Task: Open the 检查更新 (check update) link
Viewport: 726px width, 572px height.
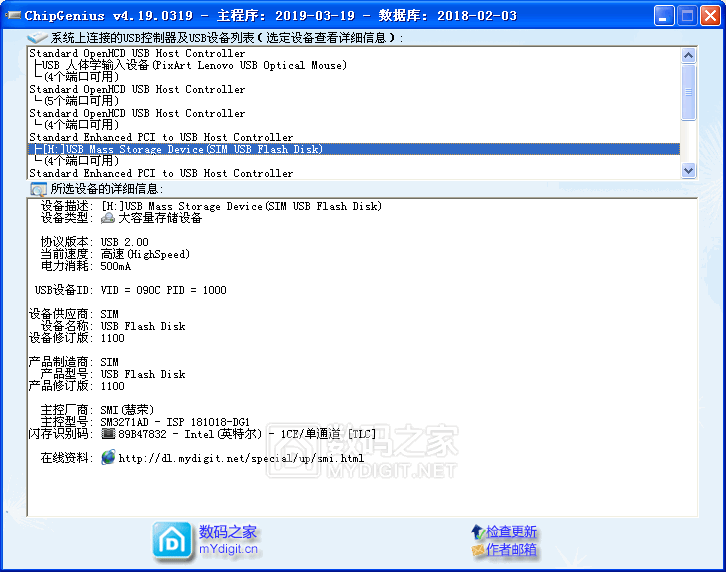Action: (511, 532)
